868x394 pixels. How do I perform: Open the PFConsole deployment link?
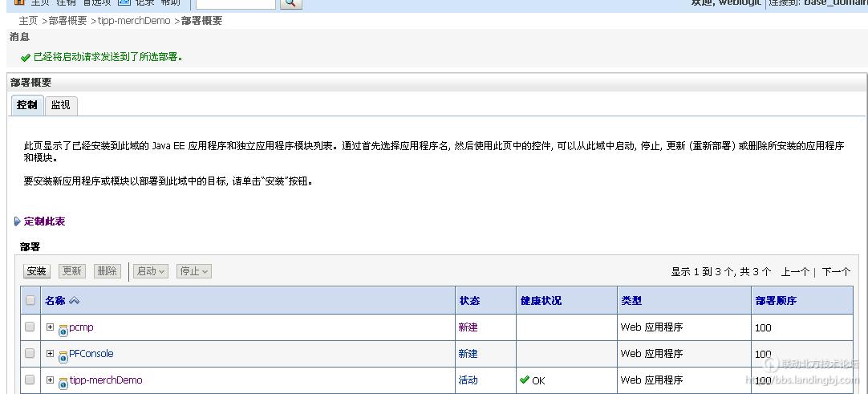click(91, 354)
